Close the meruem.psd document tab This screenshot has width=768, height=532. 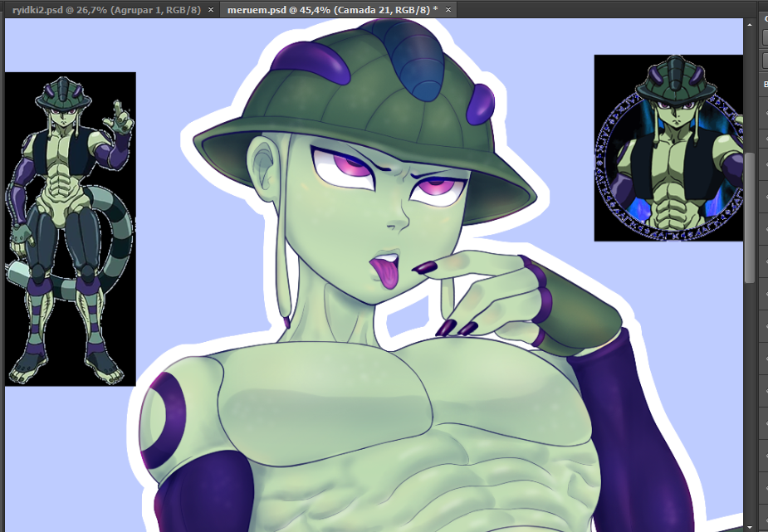[448, 10]
